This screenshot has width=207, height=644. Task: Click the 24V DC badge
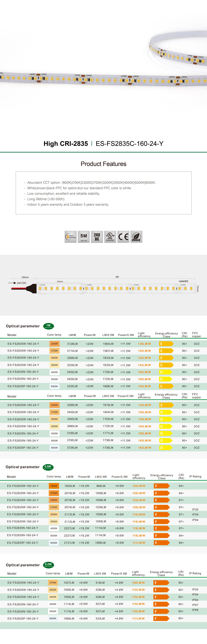97,237
